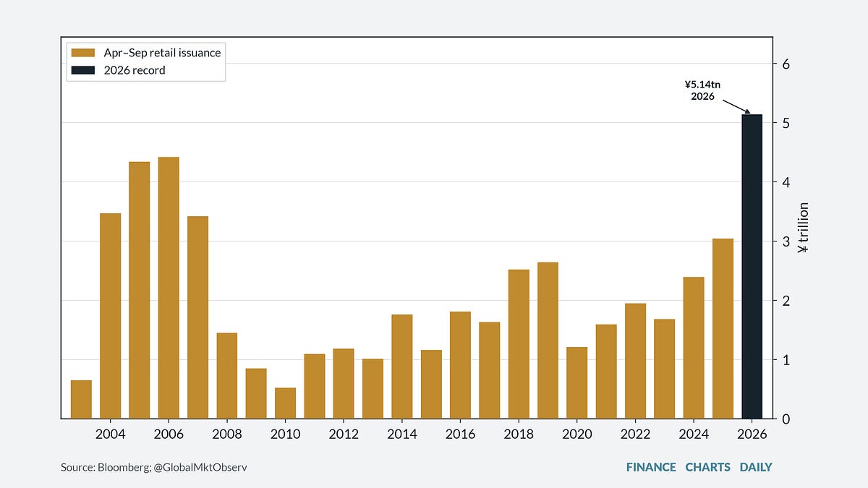Click the 'FINANCE CHARTS DAILY' footer branding

[x=699, y=467]
